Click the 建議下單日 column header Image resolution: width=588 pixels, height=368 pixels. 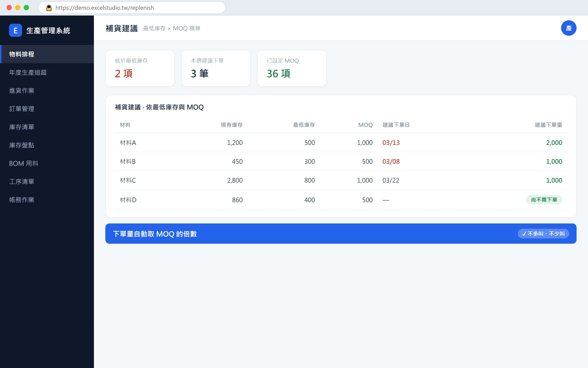(x=396, y=125)
